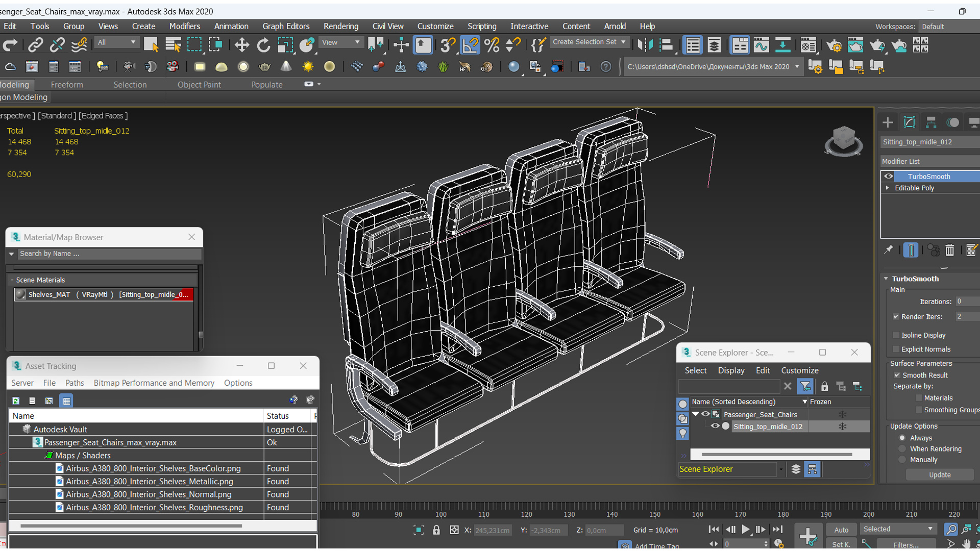Click the X coordinate field
This screenshot has width=980, height=551.
coord(492,531)
